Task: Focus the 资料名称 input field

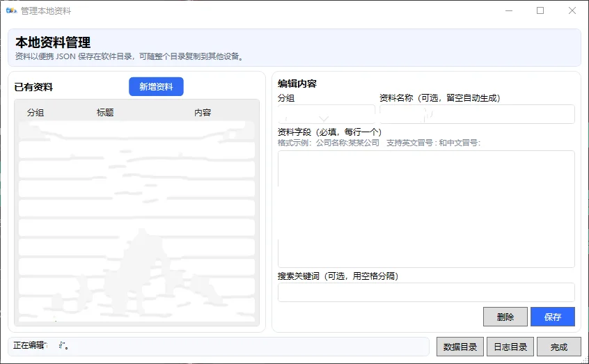Action: [477, 114]
